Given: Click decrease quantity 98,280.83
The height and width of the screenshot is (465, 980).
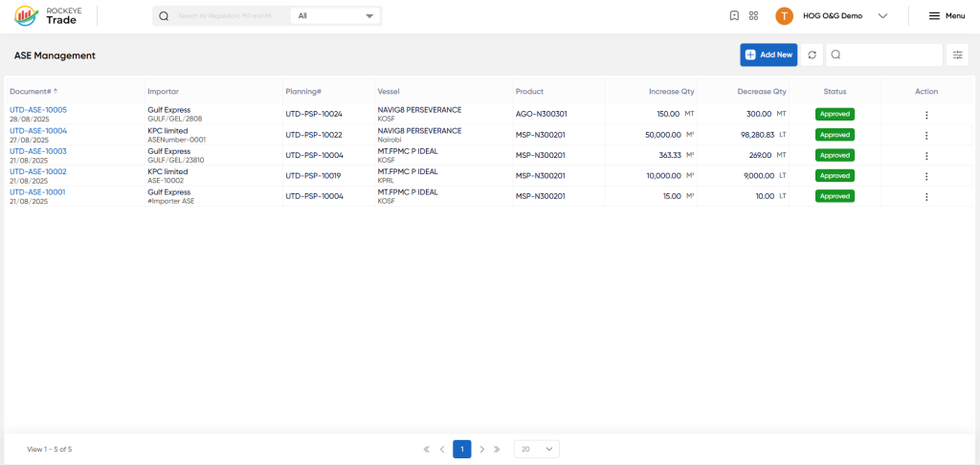Looking at the screenshot, I should point(758,135).
